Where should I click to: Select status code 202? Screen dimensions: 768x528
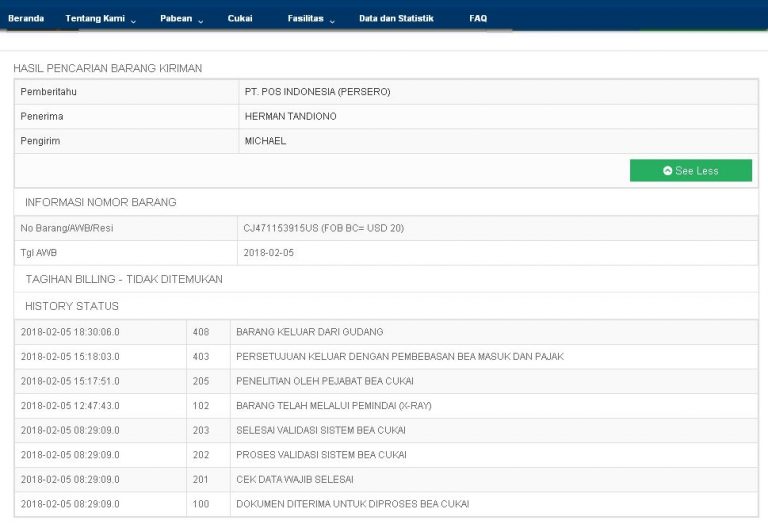pyautogui.click(x=201, y=455)
